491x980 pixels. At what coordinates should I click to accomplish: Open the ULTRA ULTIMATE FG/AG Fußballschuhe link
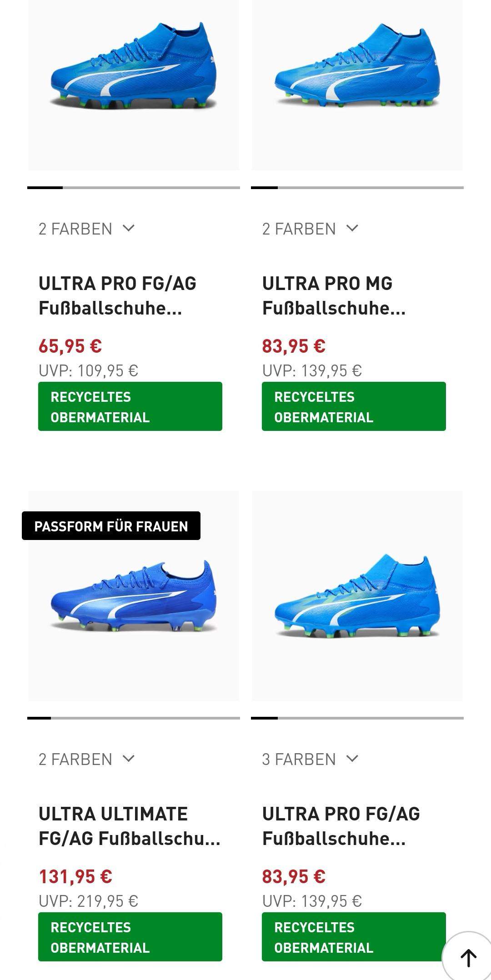129,826
